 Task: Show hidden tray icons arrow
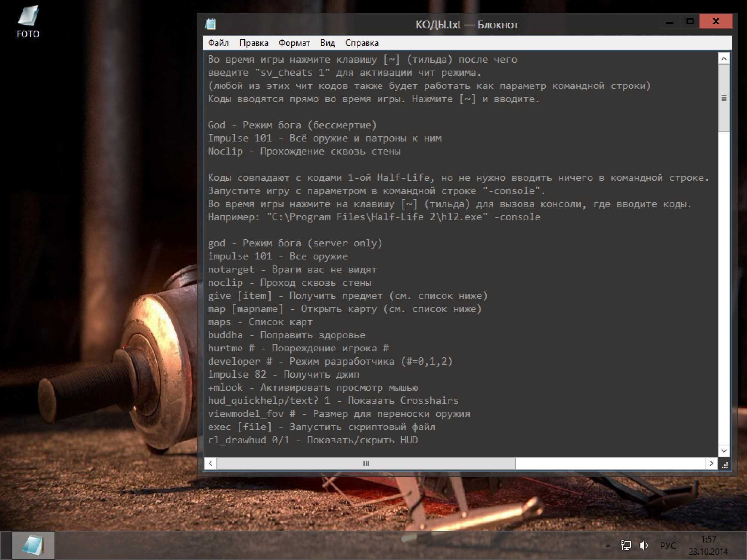(608, 545)
